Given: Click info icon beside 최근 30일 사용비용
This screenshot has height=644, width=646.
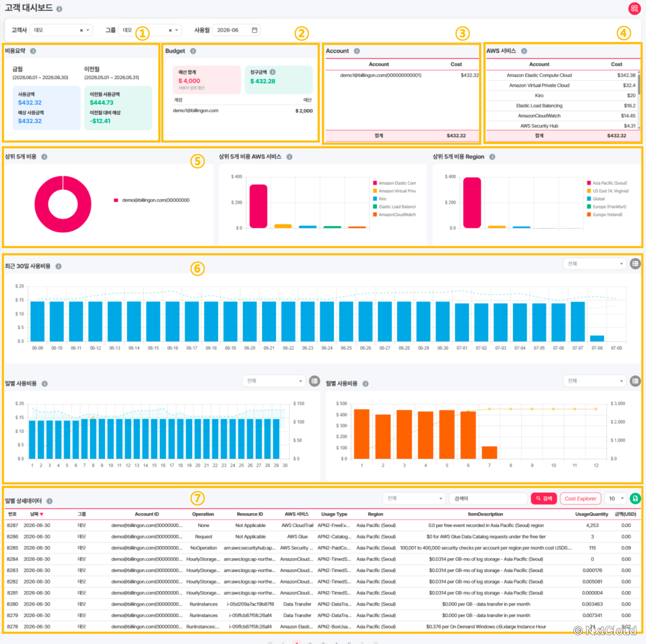Looking at the screenshot, I should pyautogui.click(x=58, y=266).
